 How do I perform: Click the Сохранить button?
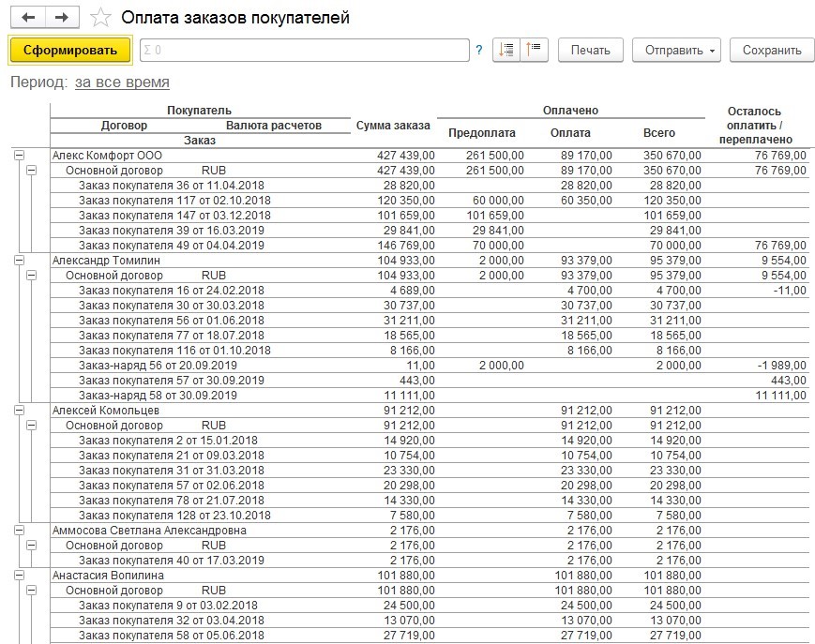click(x=771, y=51)
